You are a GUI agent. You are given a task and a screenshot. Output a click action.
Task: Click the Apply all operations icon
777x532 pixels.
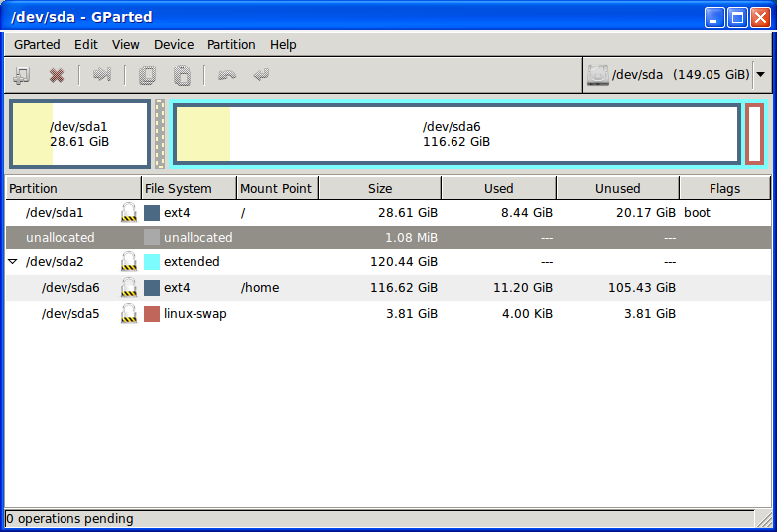[x=261, y=75]
